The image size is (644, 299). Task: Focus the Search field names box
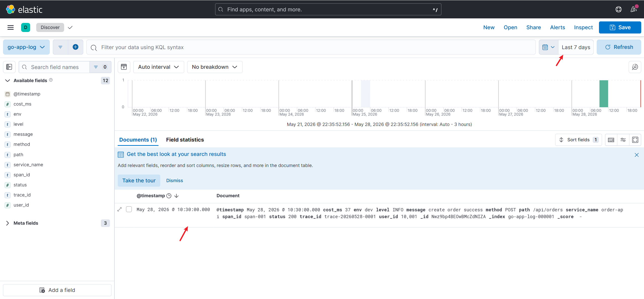[54, 67]
